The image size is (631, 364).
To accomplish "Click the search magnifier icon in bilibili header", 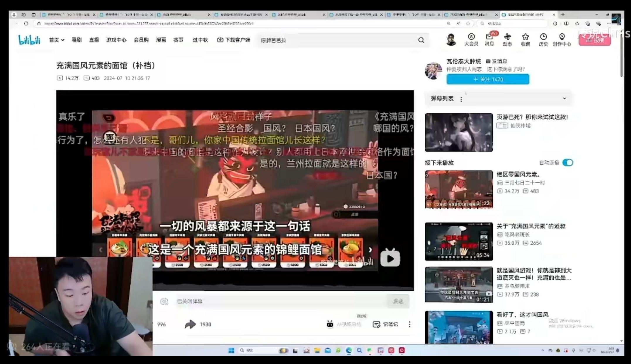I will (421, 40).
